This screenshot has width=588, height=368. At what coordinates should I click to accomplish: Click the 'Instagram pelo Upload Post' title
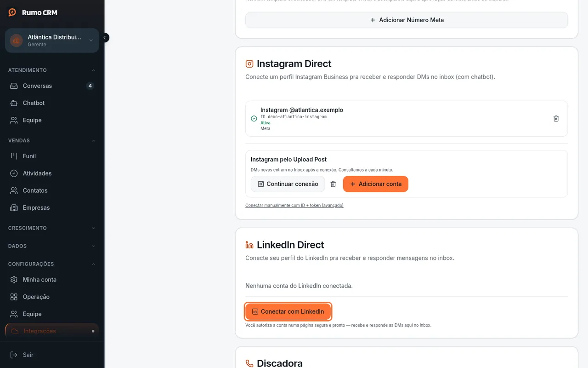tap(288, 160)
